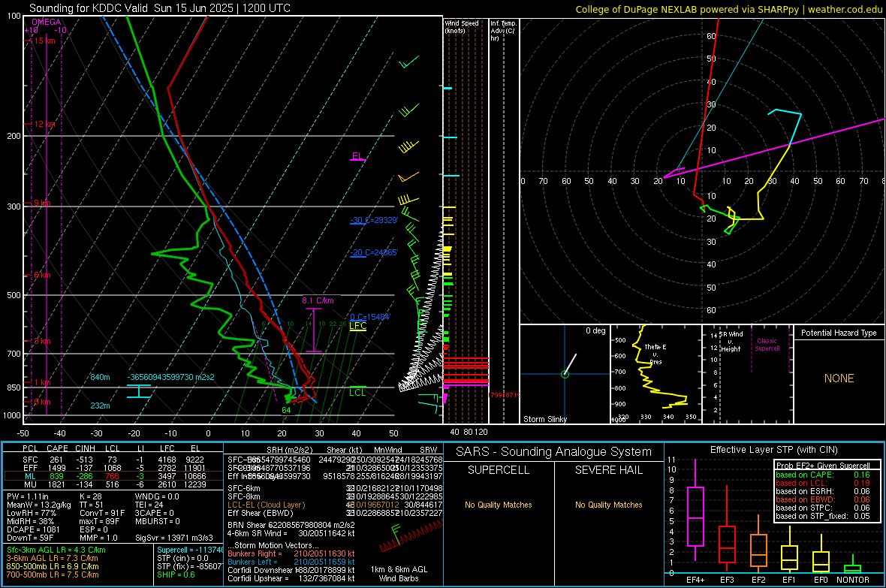Click the 'SigSvr = 13971 m3/s3' value
The width and height of the screenshot is (886, 588).
coord(174,538)
